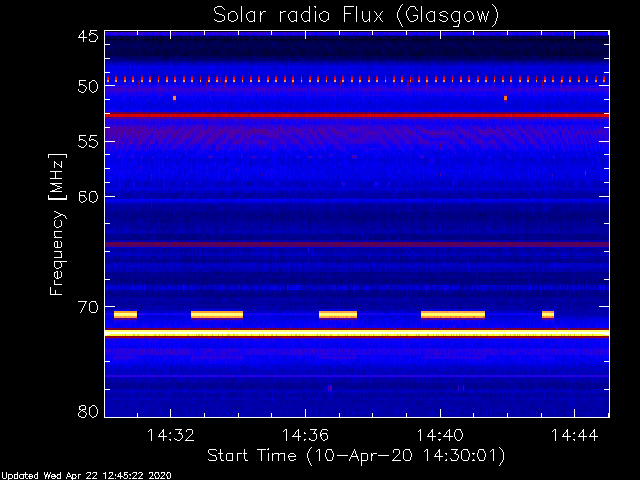Click the 50 MHz frequency tick label
This screenshot has width=640, height=480.
coord(88,87)
